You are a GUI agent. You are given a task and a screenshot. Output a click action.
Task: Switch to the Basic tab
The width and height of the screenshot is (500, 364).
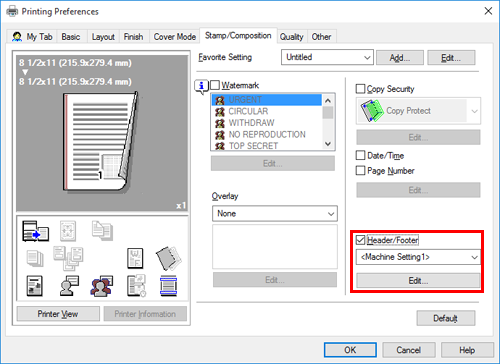tap(71, 37)
